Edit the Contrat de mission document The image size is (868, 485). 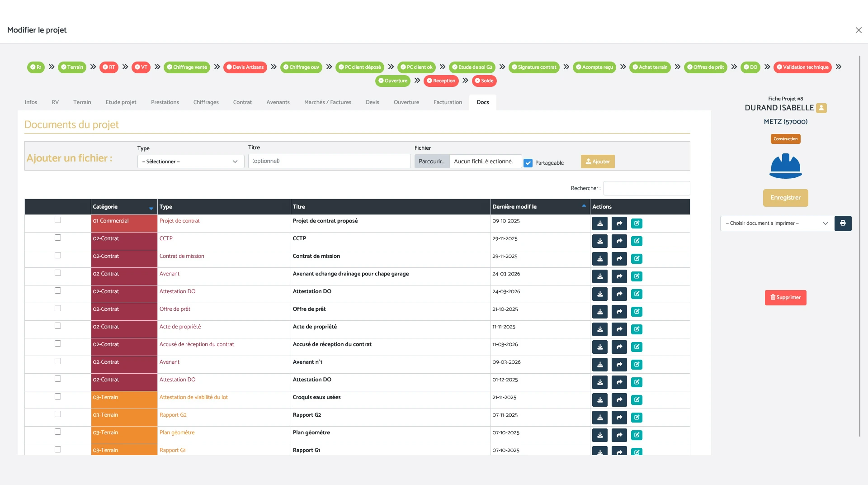(x=637, y=259)
